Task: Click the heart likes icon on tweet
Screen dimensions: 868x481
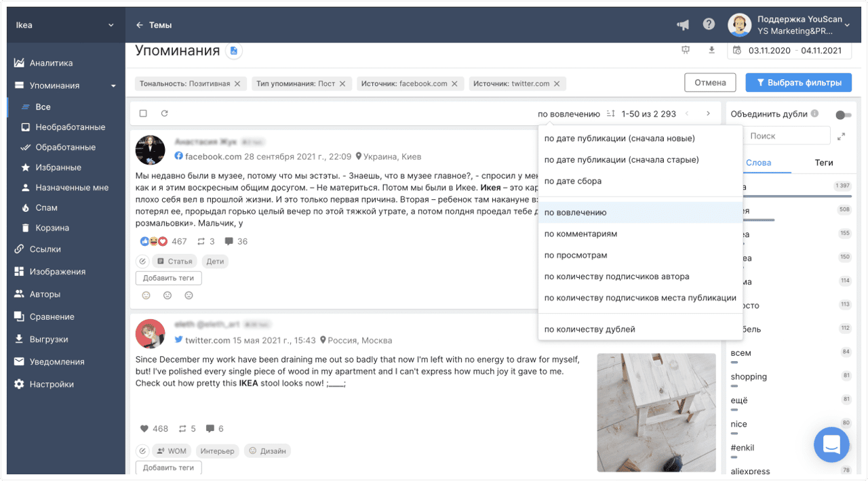Action: coord(144,429)
